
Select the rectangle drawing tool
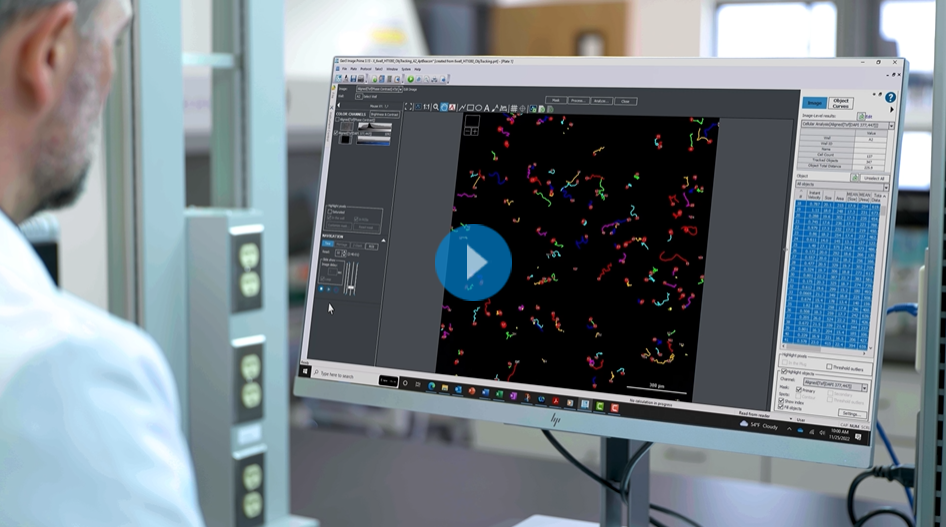471,108
